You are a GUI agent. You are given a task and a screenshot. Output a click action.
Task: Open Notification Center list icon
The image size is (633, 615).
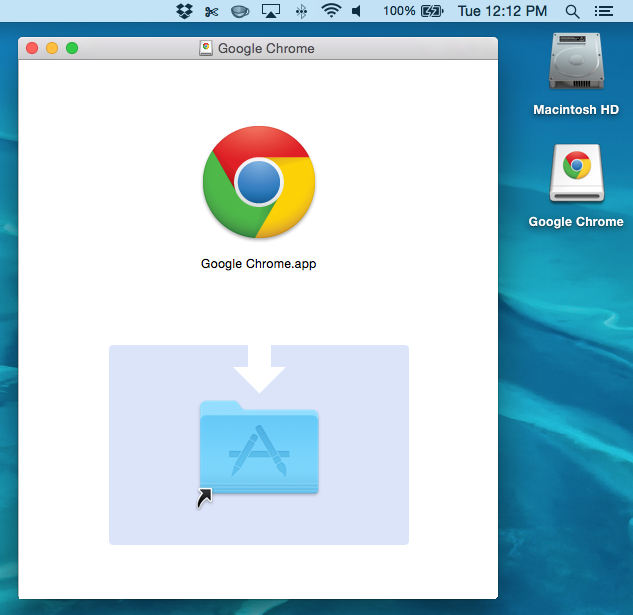click(604, 11)
